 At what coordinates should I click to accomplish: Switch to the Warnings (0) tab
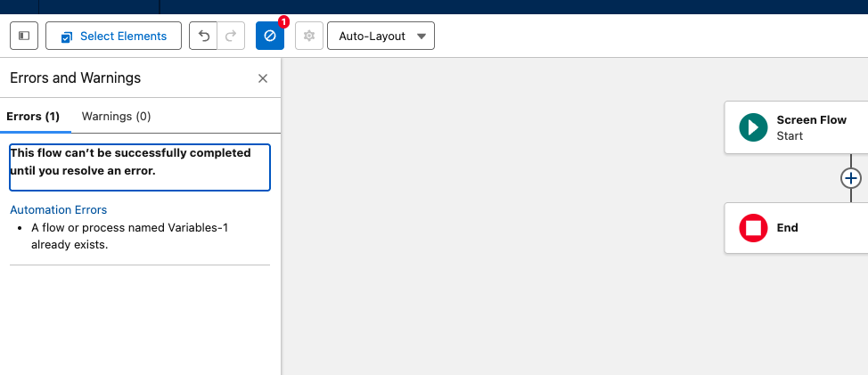[x=116, y=116]
